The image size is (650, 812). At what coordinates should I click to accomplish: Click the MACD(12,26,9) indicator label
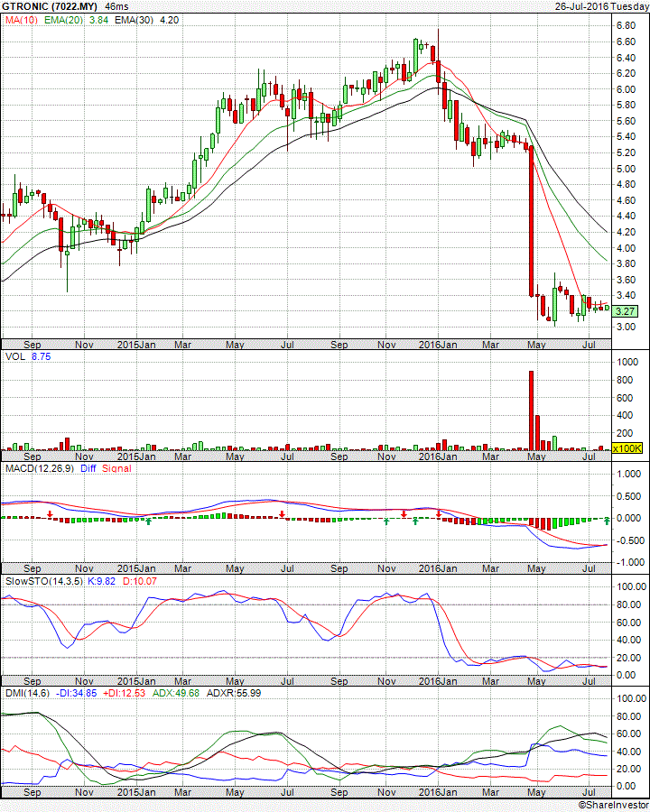[x=40, y=468]
